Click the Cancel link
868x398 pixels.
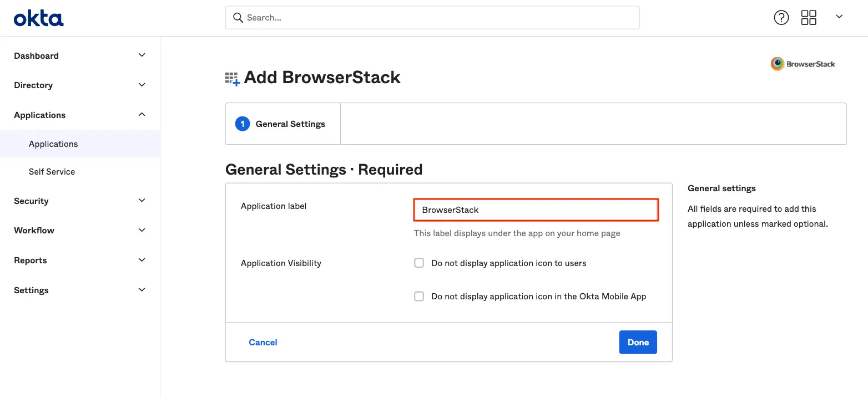click(x=263, y=342)
